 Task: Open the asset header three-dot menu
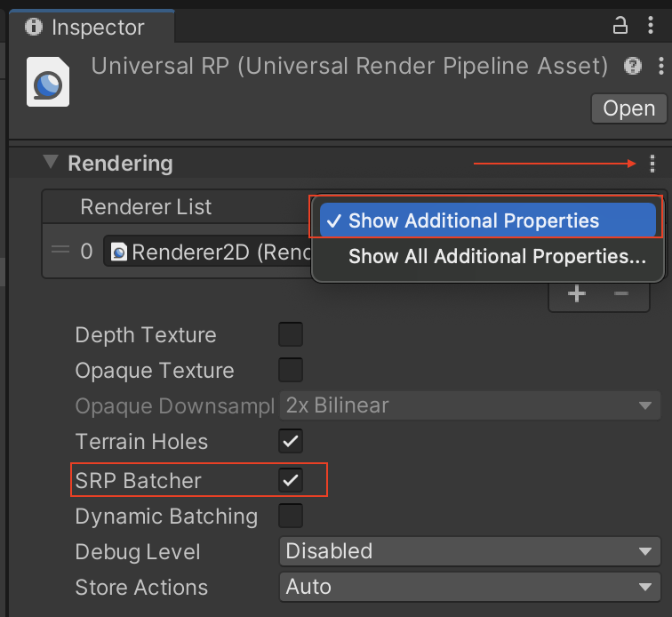click(660, 66)
